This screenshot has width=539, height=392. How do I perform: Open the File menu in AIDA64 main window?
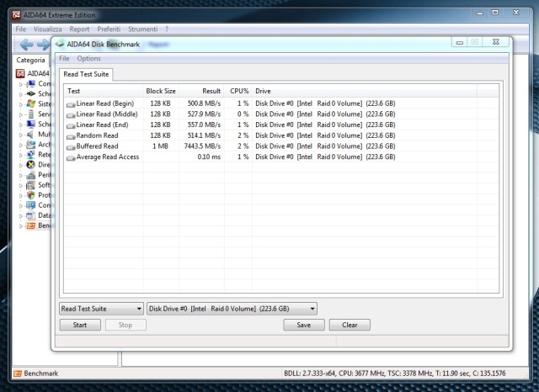click(20, 29)
